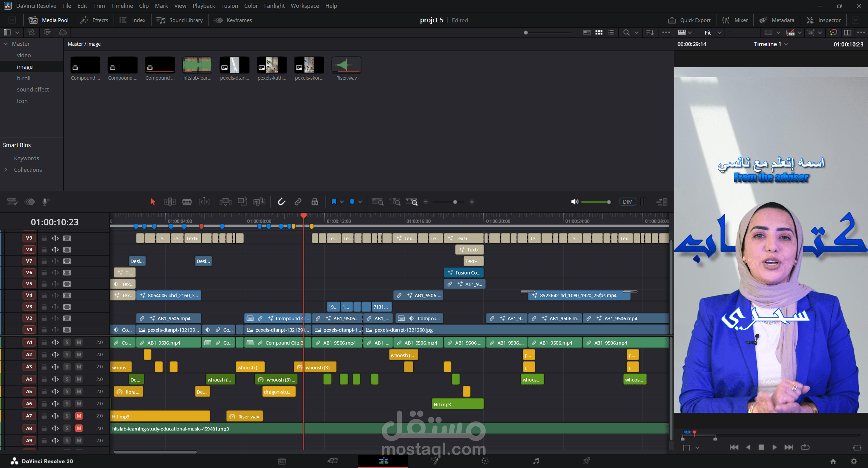Open the Project Manager home icon
868x468 pixels.
coord(833,461)
